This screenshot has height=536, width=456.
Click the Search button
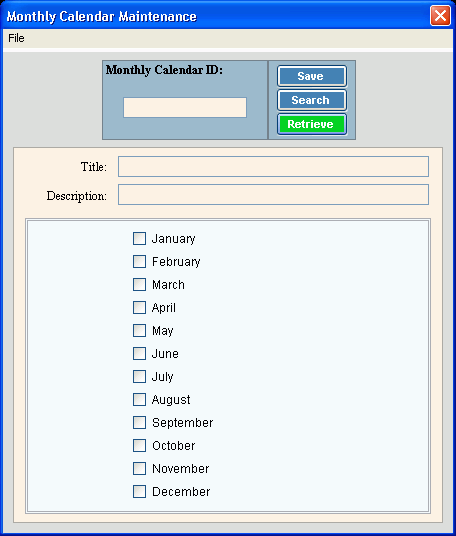click(312, 100)
